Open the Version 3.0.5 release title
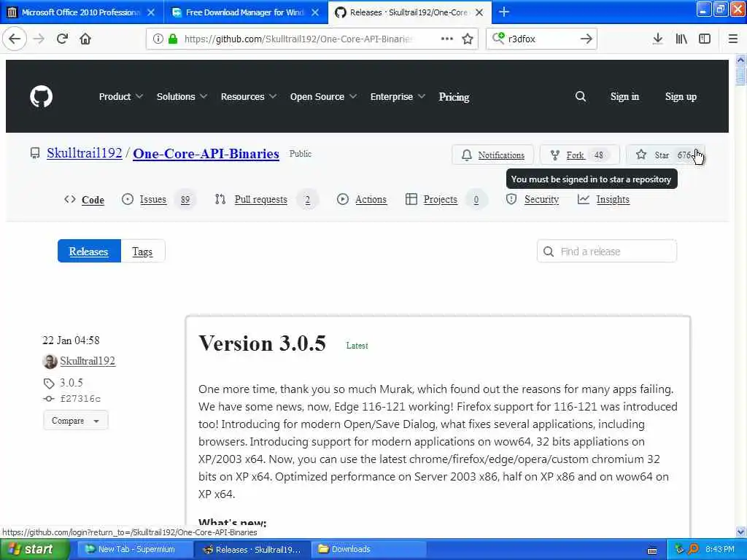 coord(263,343)
